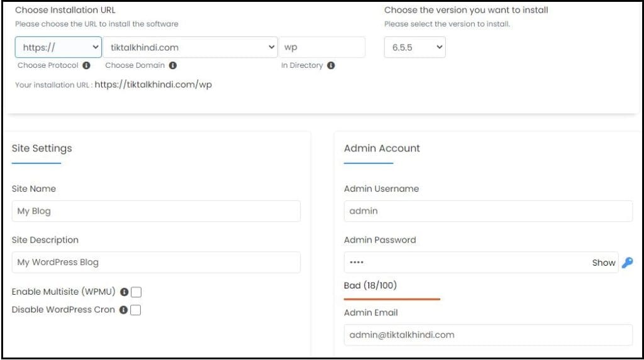Viewport: 644px width, 360px height.
Task: Open the 6.5.5 version dropdown
Action: click(414, 47)
